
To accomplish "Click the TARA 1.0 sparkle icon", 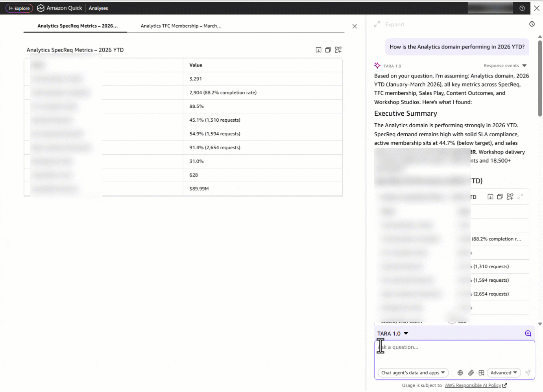I will pyautogui.click(x=377, y=66).
